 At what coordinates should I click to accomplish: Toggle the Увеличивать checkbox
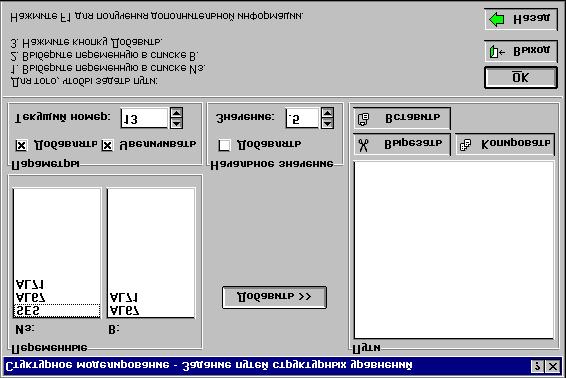pos(107,145)
